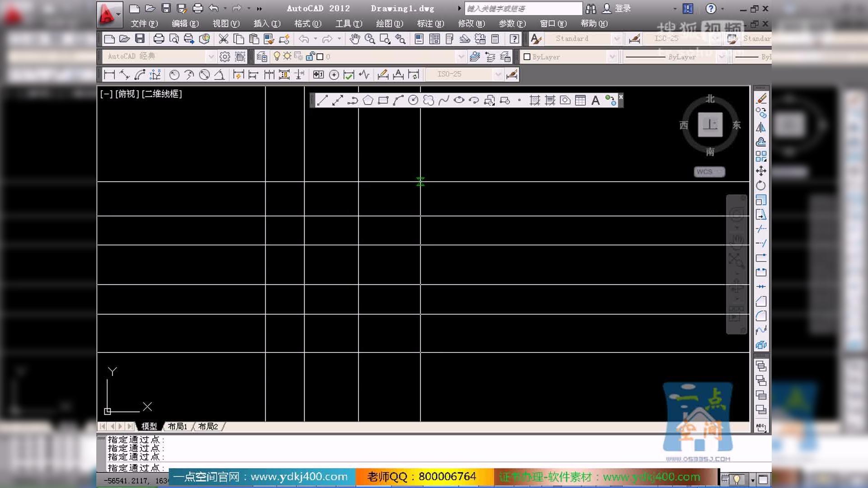The width and height of the screenshot is (868, 488).
Task: Expand the layer selection dropdown
Action: [461, 56]
